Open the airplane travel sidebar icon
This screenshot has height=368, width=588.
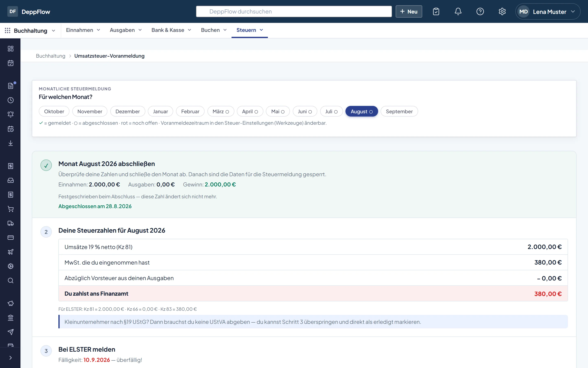(x=10, y=252)
